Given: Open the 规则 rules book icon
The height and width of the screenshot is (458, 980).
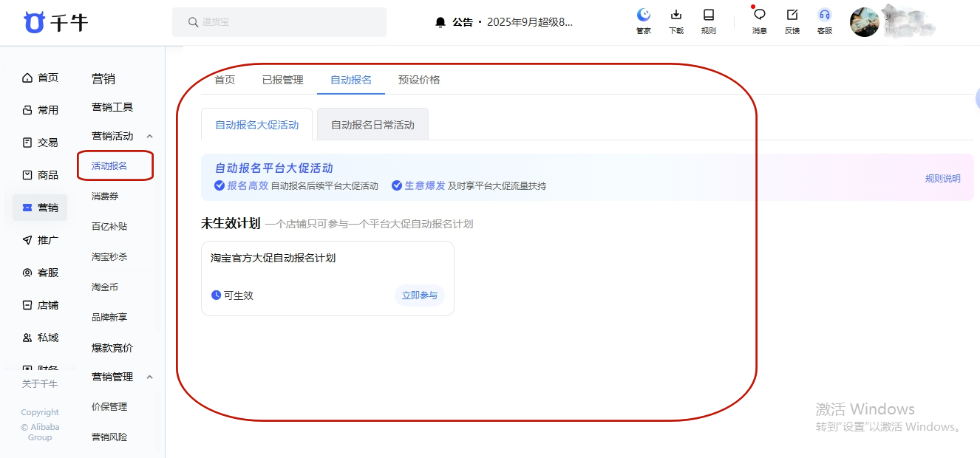Looking at the screenshot, I should (709, 15).
